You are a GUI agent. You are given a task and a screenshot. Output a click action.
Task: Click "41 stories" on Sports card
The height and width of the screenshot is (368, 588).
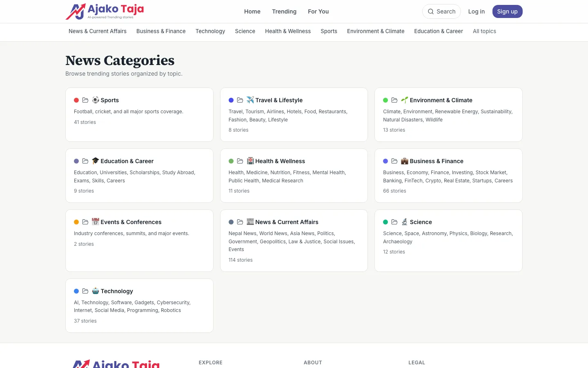click(85, 122)
